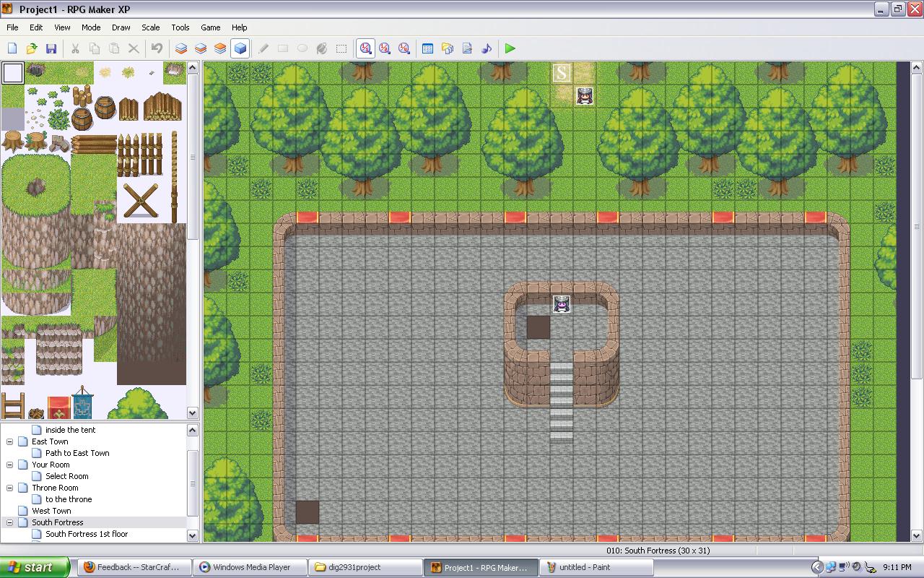Select the Flood Fill tool
924x578 pixels.
click(322, 48)
